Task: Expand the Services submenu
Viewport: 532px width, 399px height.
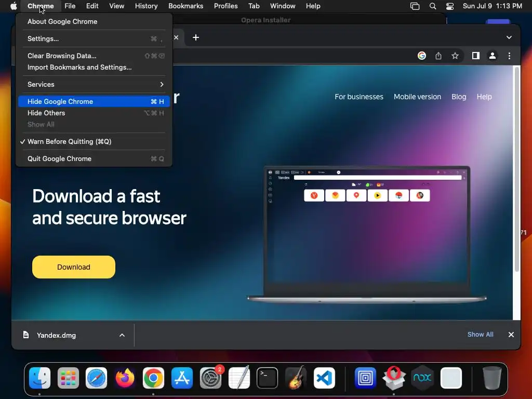Action: tap(94, 85)
